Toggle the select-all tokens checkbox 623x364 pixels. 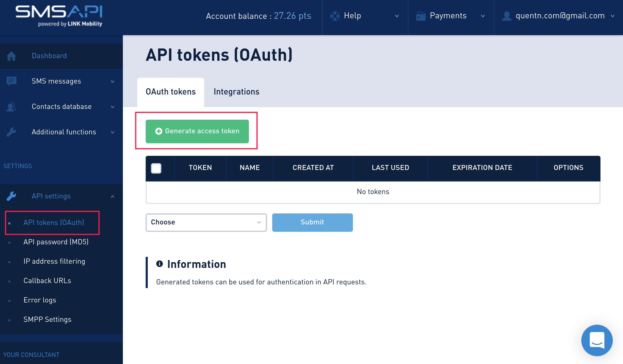coord(156,168)
